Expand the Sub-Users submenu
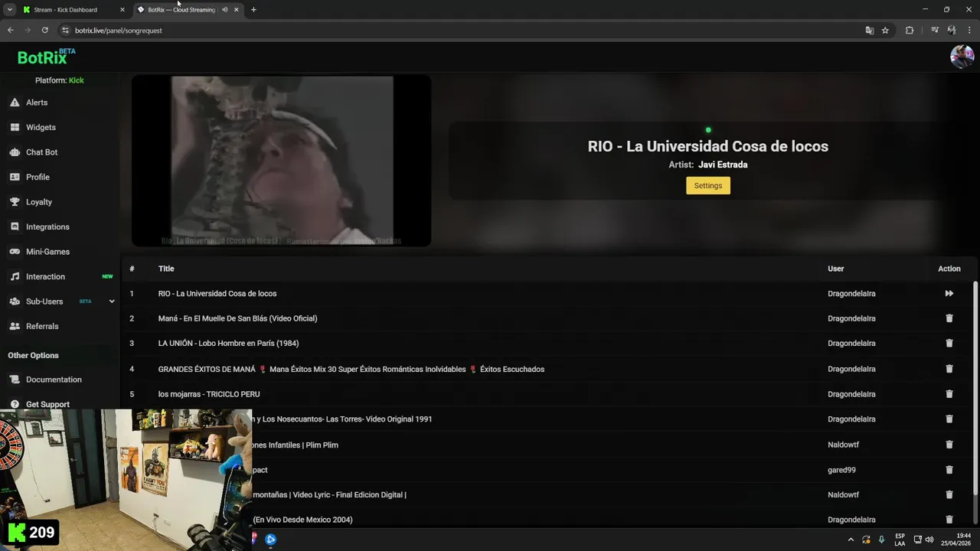This screenshot has height=551, width=980. point(112,302)
